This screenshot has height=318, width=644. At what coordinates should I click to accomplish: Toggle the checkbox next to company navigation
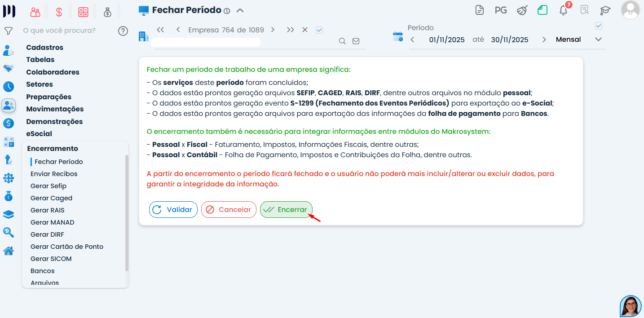319,30
